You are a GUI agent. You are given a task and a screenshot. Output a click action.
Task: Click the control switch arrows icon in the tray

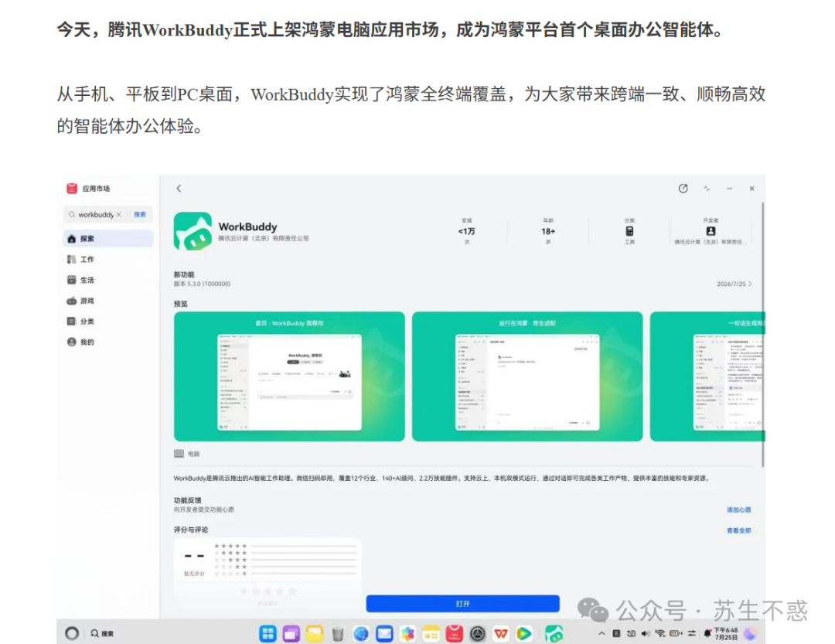[x=692, y=633]
